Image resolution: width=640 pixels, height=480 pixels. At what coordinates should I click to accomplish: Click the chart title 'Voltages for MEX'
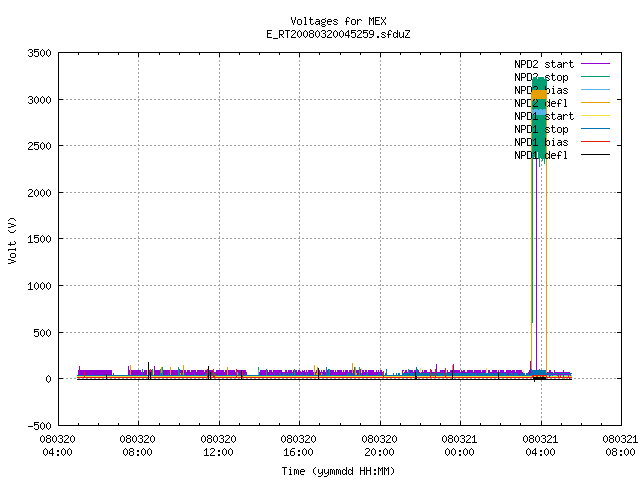coord(338,21)
